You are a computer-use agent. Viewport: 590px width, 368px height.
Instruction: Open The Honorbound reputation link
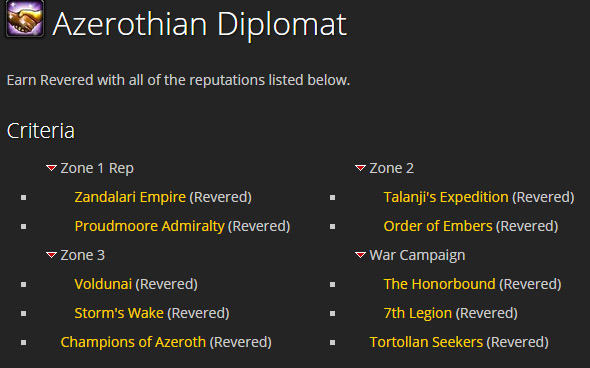tap(439, 284)
